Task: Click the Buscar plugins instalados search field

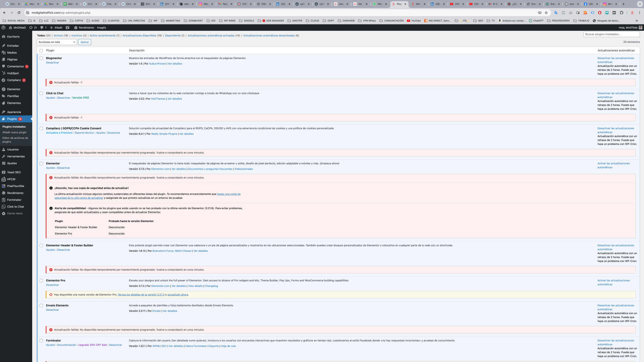Action: pyautogui.click(x=611, y=34)
